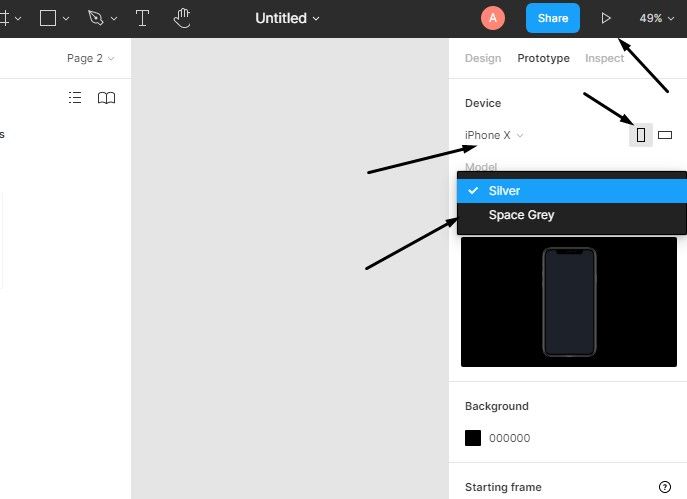
Task: Open the iPhone X device dropdown
Action: click(x=494, y=135)
